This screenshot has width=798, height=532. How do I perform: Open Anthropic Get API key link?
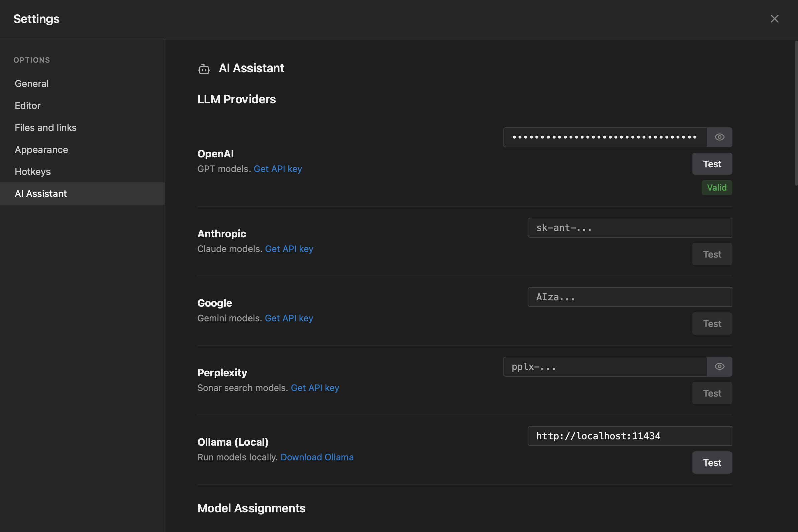[289, 249]
